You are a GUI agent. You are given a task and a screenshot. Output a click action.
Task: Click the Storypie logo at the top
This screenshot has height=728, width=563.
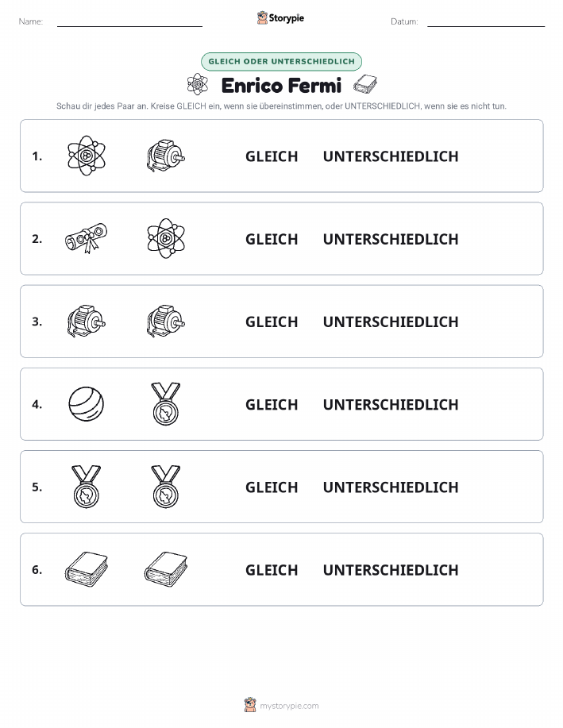tap(280, 18)
